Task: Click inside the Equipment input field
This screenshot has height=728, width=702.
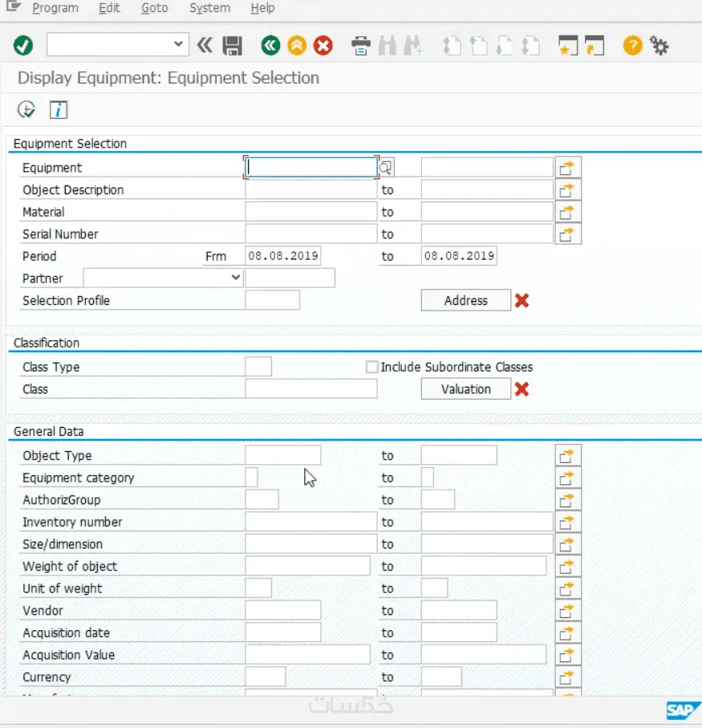Action: pyautogui.click(x=309, y=167)
